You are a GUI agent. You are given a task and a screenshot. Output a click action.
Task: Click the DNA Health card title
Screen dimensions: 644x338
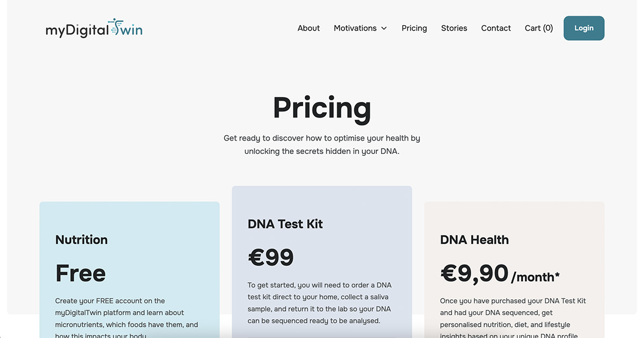[x=474, y=240]
